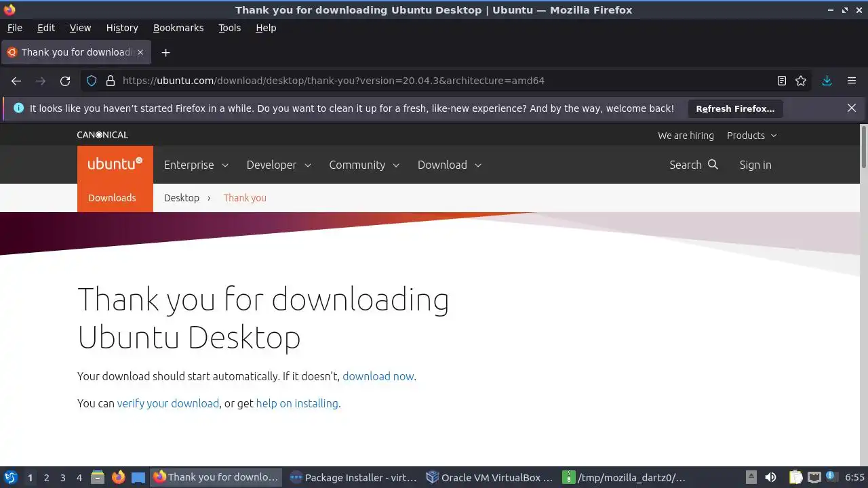Click the 6:55 clock in tray

pos(854,478)
